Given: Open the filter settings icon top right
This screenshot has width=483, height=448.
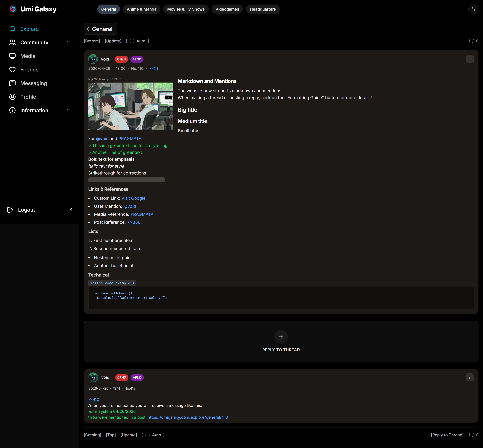Looking at the screenshot, I should point(473,9).
